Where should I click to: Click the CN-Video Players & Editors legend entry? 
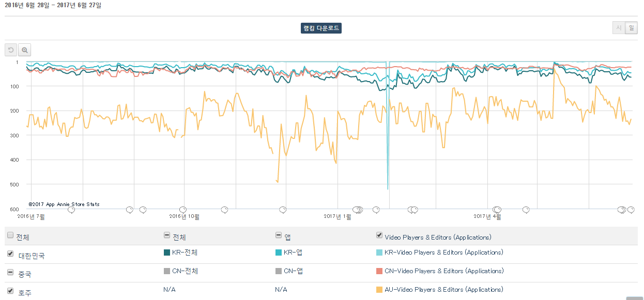click(x=440, y=271)
